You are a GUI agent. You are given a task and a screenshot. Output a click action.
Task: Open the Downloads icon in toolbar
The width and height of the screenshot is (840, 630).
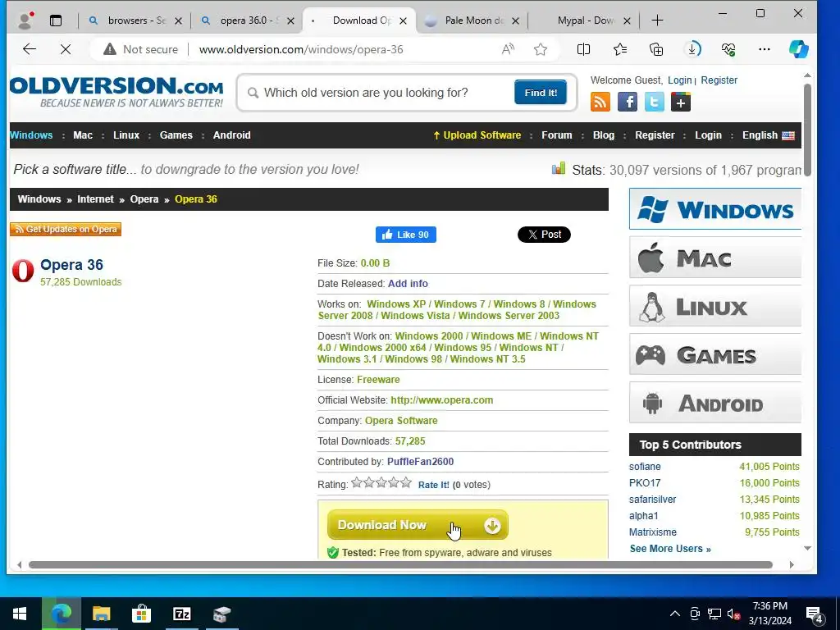692,49
